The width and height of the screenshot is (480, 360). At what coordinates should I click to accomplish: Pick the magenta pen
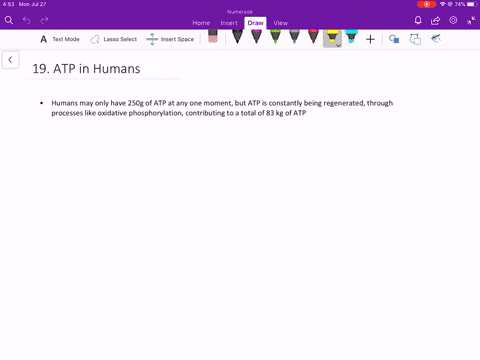click(x=256, y=37)
